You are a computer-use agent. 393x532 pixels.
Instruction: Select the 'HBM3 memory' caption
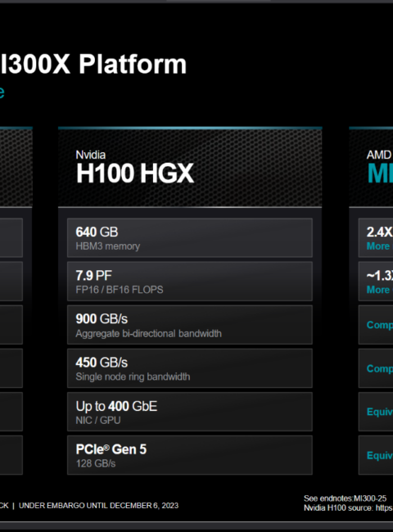[x=107, y=246]
